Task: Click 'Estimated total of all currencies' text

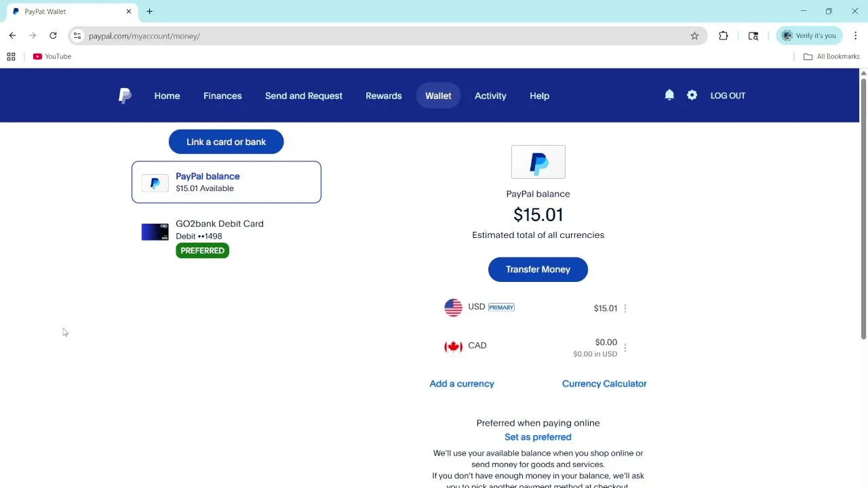Action: pyautogui.click(x=538, y=235)
